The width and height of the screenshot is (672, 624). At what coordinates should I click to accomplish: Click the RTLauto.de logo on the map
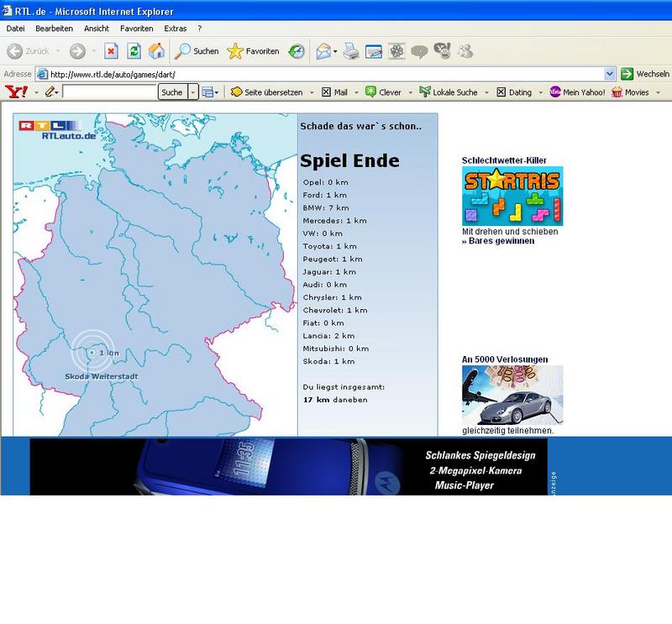point(57,130)
